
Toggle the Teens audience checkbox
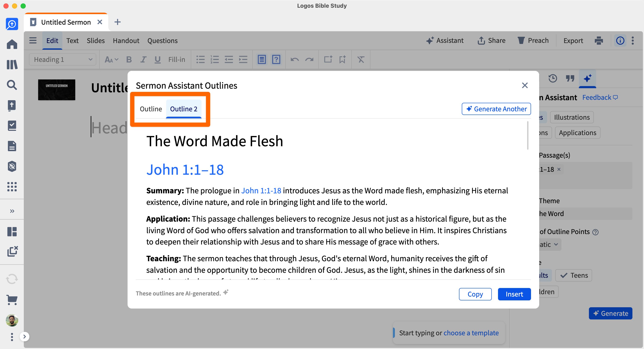(x=573, y=275)
